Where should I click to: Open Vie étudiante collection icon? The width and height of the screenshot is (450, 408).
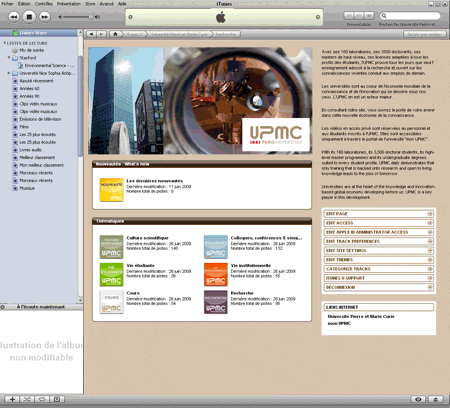click(x=111, y=275)
